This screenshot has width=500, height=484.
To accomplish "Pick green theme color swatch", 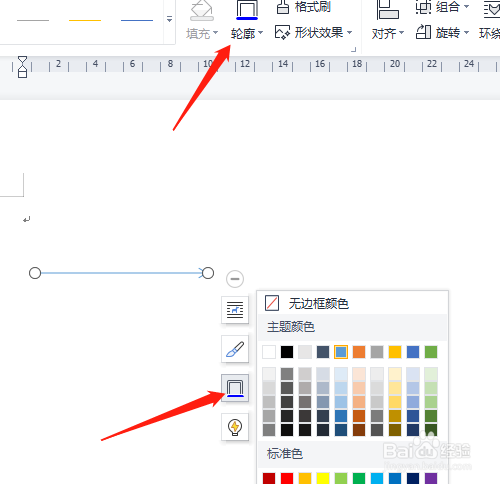I will pyautogui.click(x=431, y=352).
